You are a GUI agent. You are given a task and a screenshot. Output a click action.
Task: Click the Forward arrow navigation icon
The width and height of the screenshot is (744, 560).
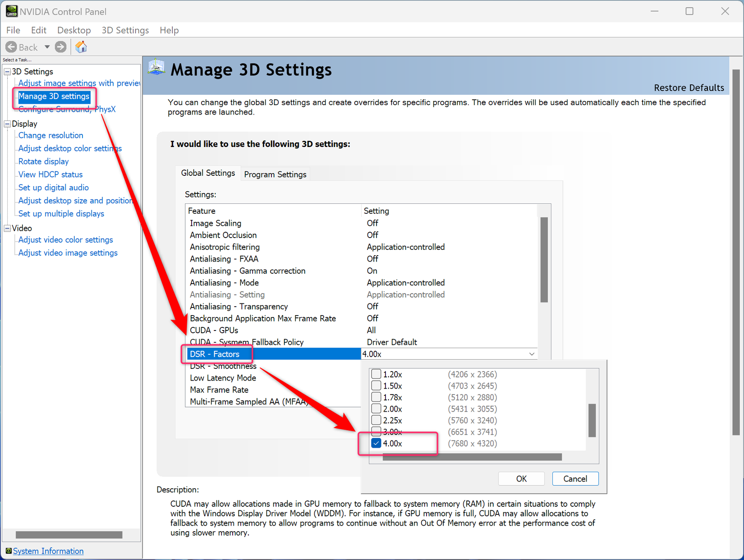pyautogui.click(x=60, y=46)
